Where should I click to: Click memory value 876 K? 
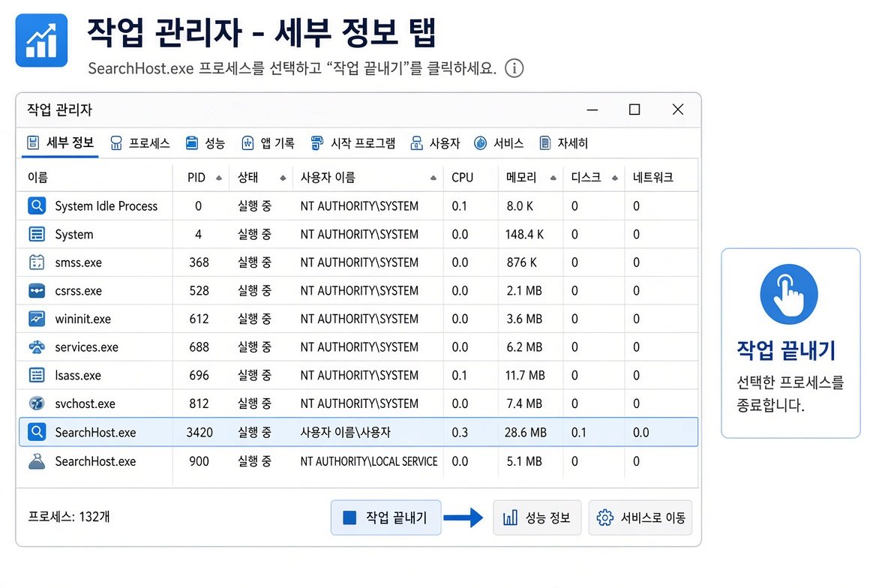(521, 262)
